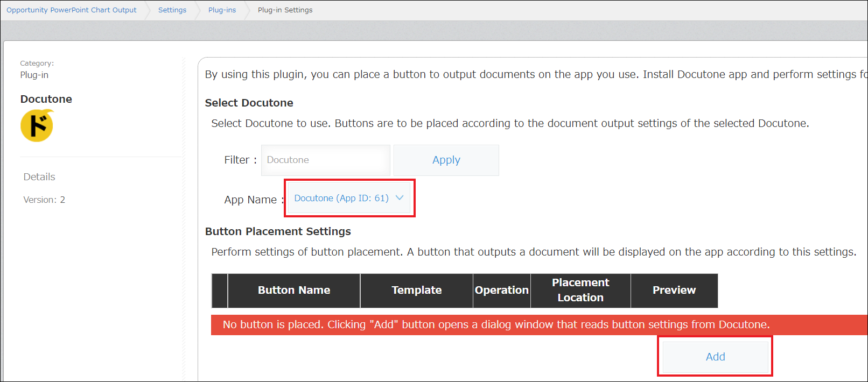Viewport: 868px width, 382px height.
Task: Click the Operation column header
Action: (x=502, y=291)
